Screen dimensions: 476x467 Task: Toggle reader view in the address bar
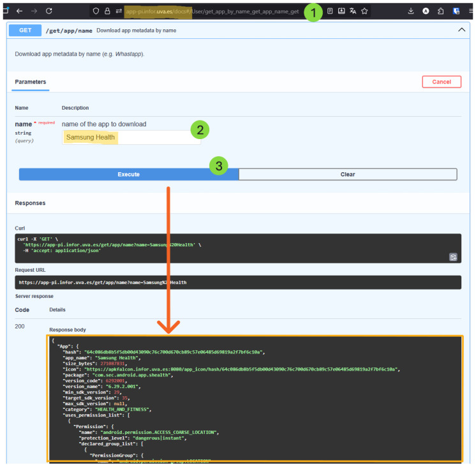click(330, 11)
